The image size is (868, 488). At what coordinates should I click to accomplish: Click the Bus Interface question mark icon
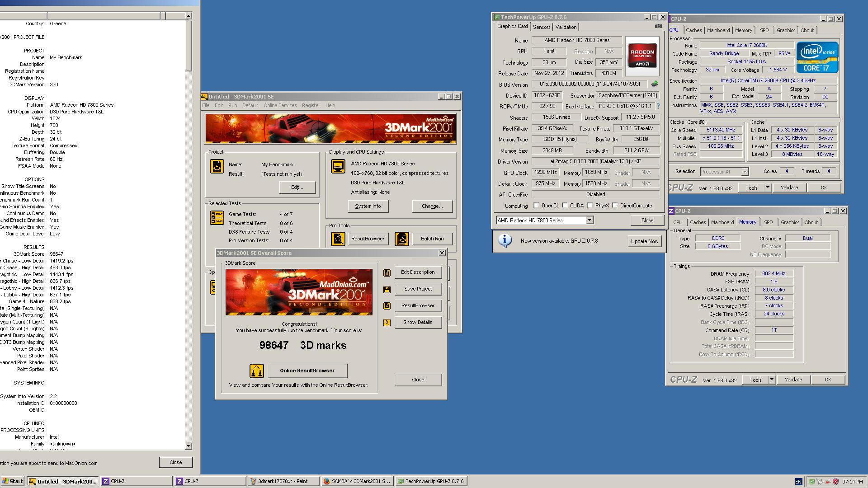pos(658,106)
